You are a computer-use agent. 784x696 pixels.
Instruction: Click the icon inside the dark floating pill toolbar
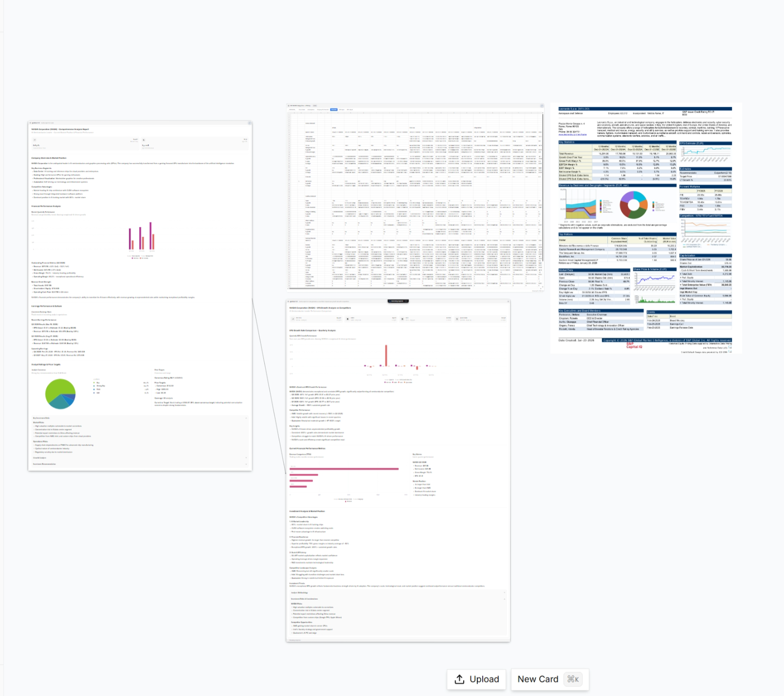(390, 301)
